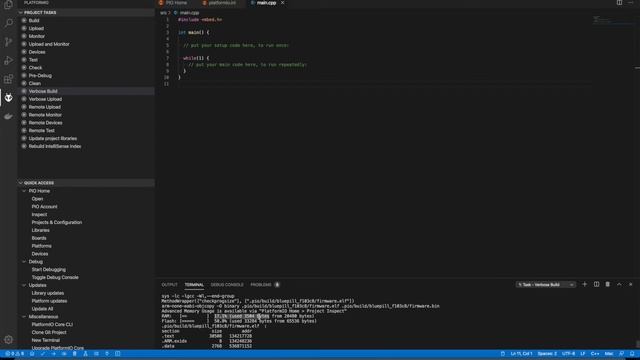Viewport: 640px width, 360px height.
Task: Run the Clean project task
Action: [x=35, y=83]
